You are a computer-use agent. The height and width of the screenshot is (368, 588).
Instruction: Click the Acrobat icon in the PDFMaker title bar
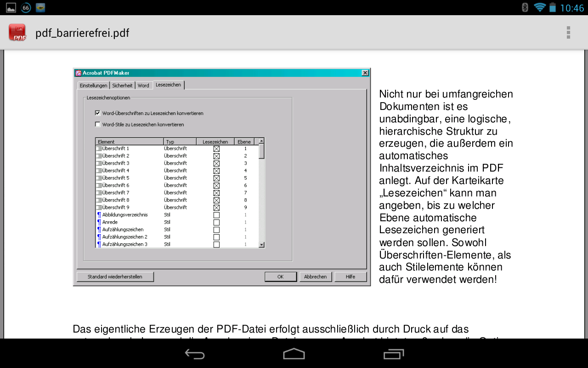coord(79,73)
